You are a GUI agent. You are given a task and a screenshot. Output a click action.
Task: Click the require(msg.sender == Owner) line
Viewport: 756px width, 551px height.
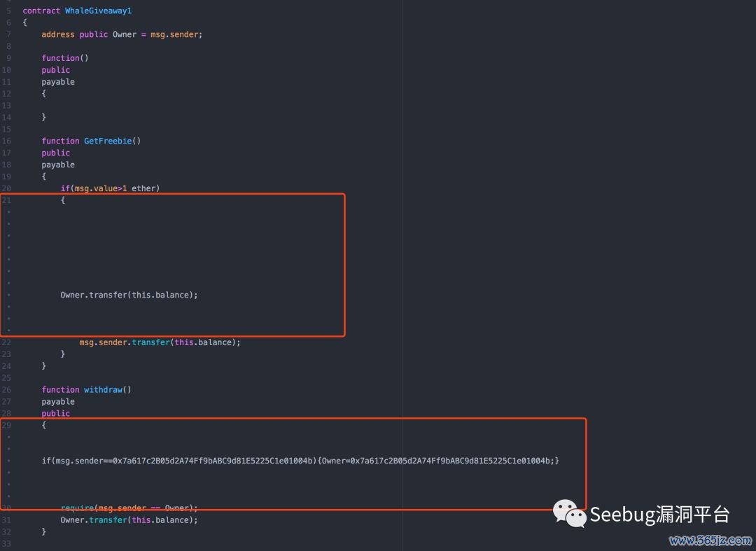point(129,508)
